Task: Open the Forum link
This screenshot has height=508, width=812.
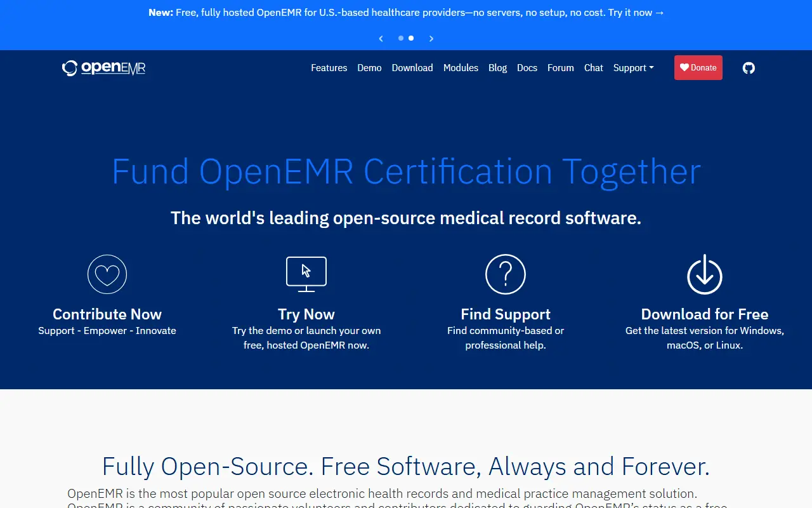Action: click(561, 68)
